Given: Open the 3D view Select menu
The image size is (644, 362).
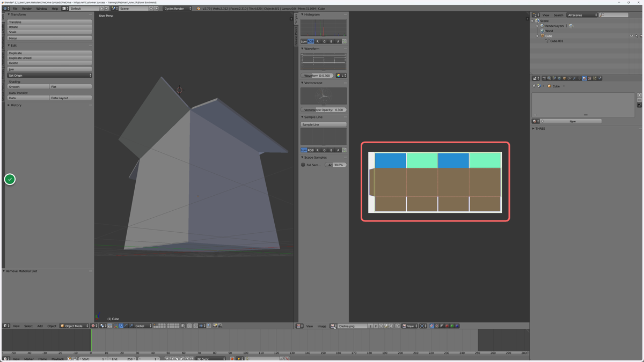Looking at the screenshot, I should coord(28,326).
